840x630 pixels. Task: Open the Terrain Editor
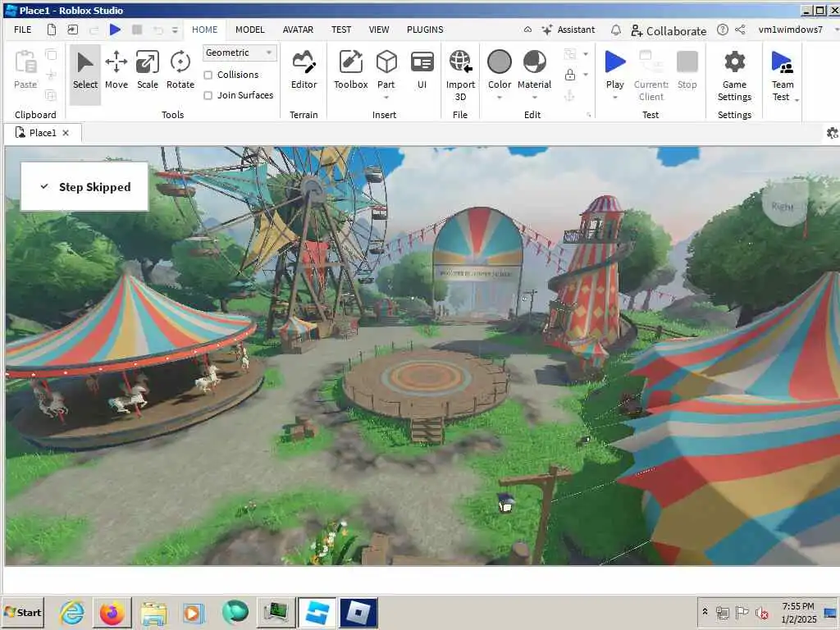point(304,71)
